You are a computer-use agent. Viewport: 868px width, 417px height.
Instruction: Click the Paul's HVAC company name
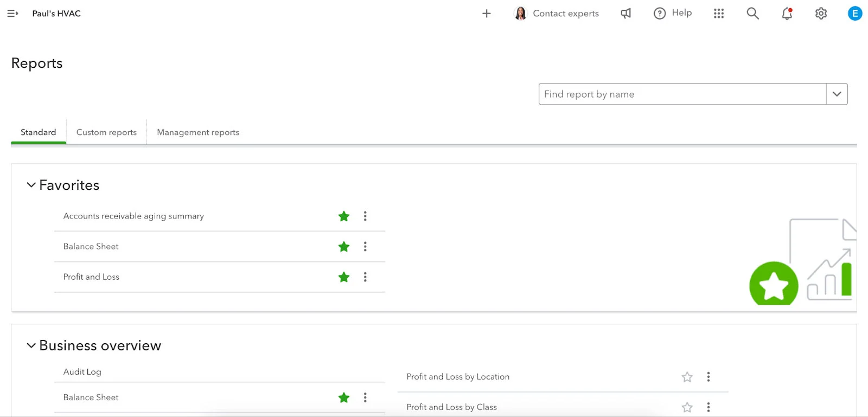pos(56,14)
